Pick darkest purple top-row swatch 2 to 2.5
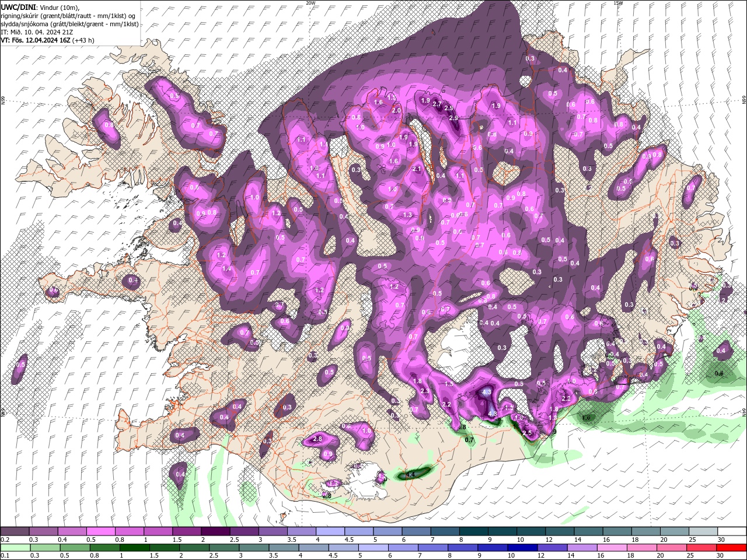This screenshot has width=747, height=560. click(215, 531)
